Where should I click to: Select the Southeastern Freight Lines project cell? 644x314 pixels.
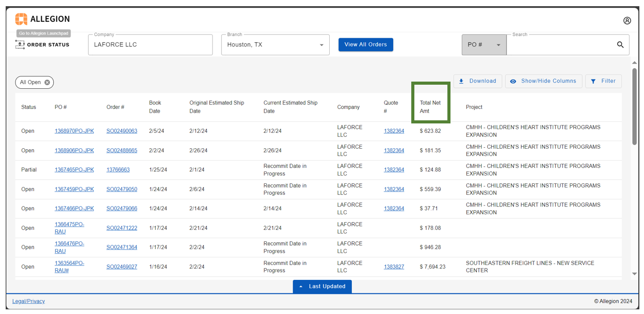pos(530,267)
